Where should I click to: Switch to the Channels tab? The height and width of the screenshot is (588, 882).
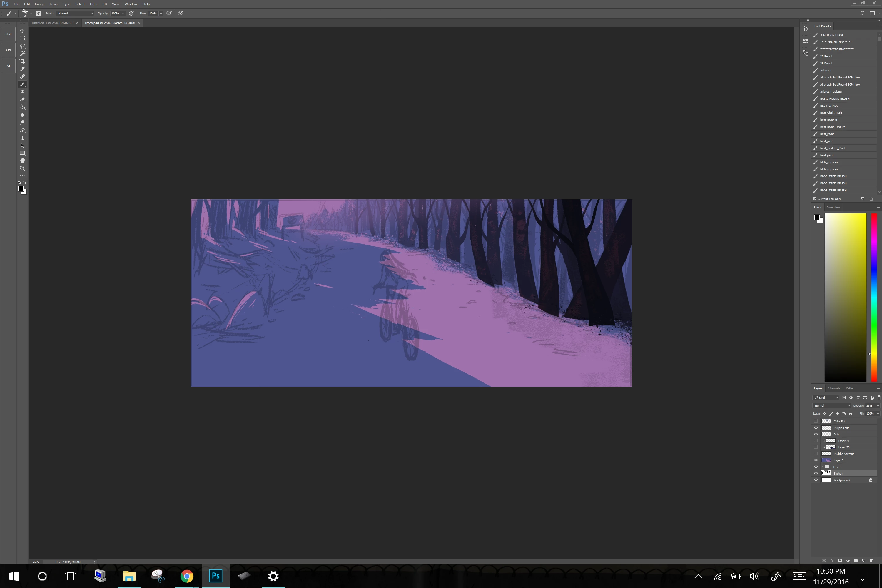click(833, 388)
